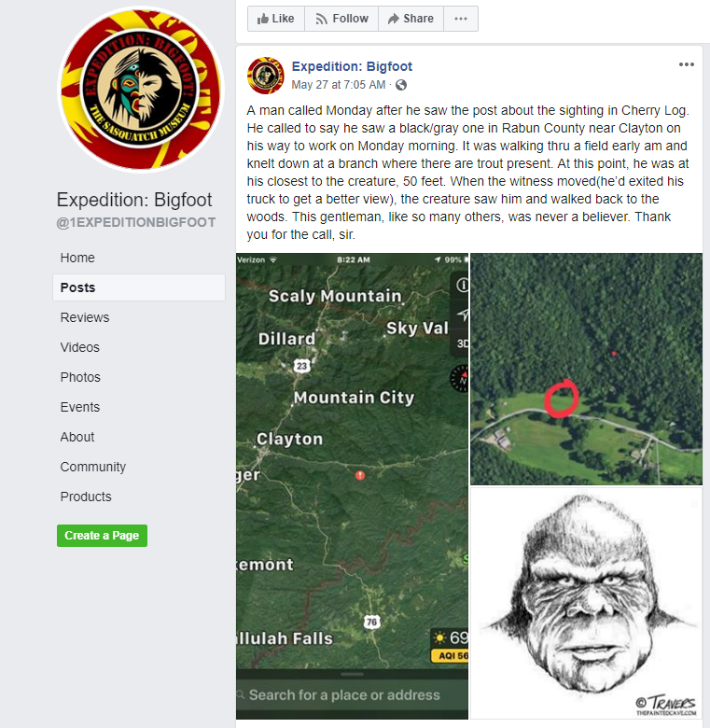Open the May 27 at 7:05 AM timestamp
Screen dimensions: 710x728
339,85
